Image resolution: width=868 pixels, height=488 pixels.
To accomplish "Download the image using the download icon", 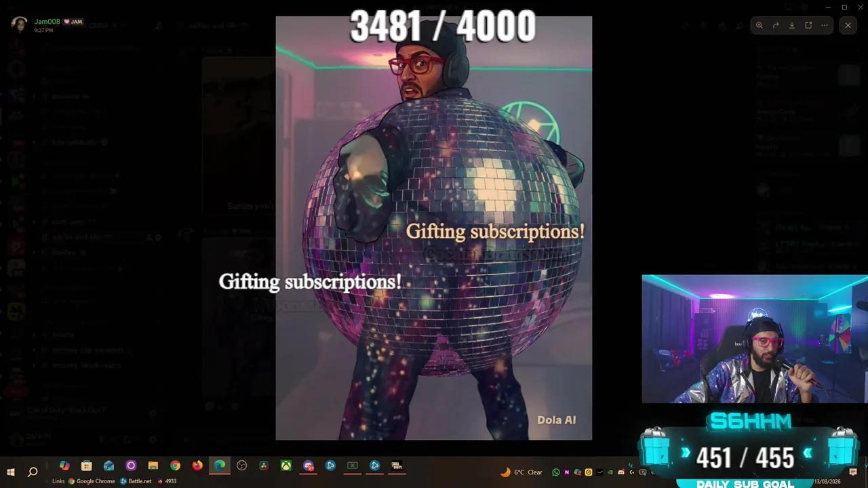I will point(792,25).
